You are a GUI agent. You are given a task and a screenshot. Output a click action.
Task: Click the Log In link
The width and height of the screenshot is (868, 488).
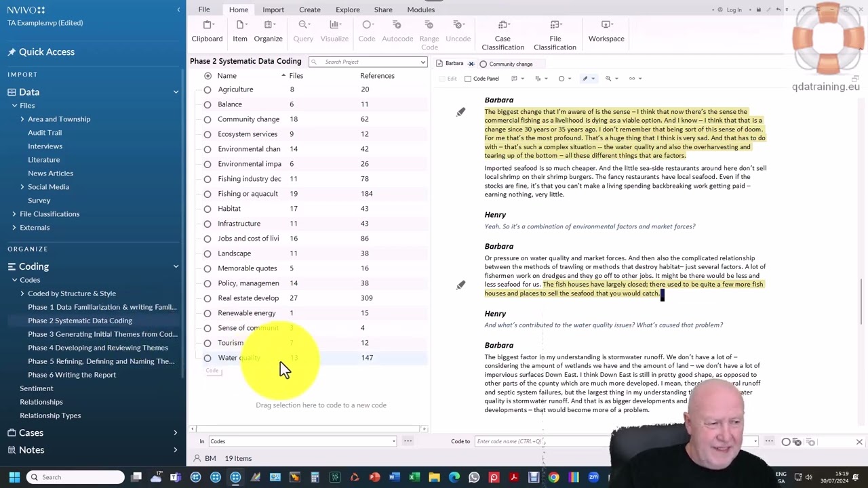(x=734, y=9)
